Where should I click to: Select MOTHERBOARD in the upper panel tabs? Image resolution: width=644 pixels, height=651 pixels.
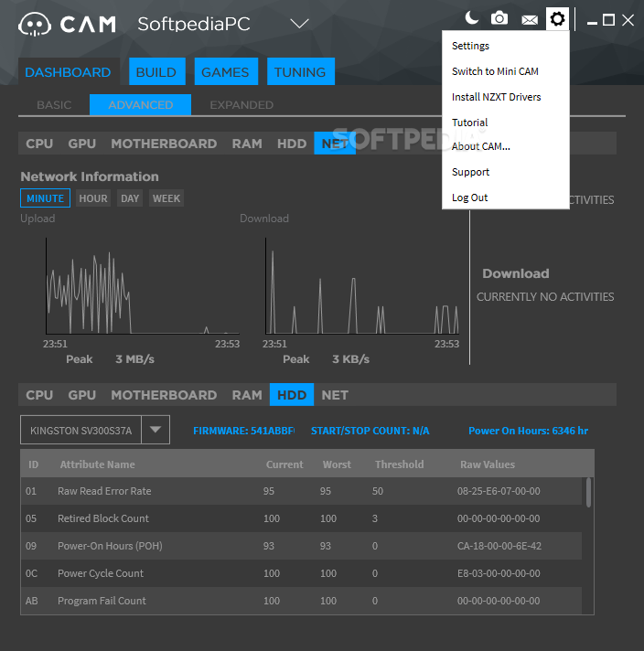point(164,144)
